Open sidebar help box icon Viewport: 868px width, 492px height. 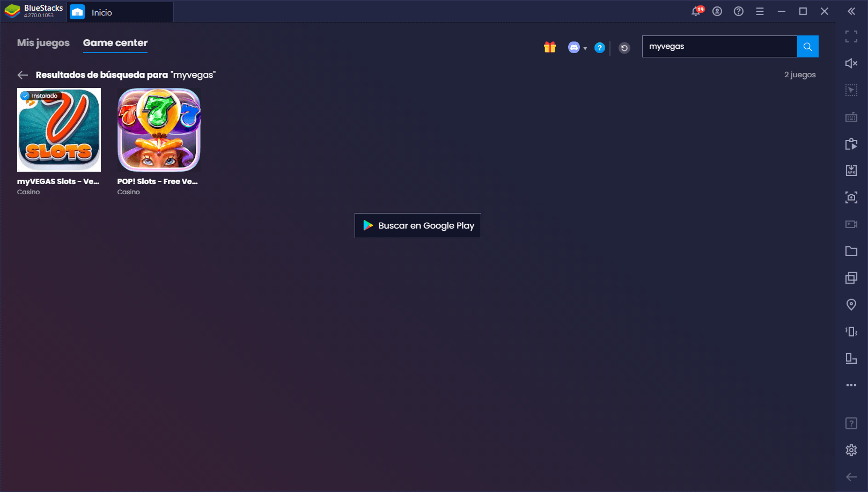point(851,423)
